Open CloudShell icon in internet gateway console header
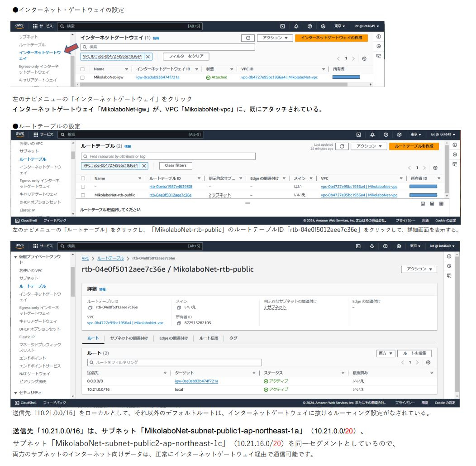The width and height of the screenshot is (476, 466). [x=282, y=26]
